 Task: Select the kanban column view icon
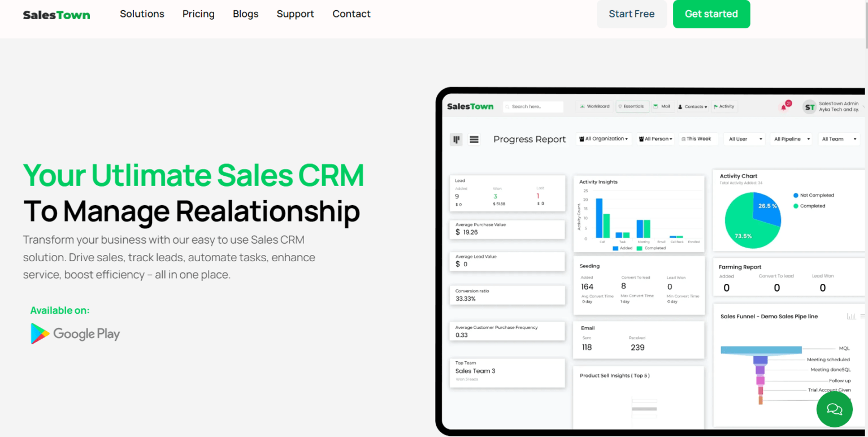tap(456, 139)
